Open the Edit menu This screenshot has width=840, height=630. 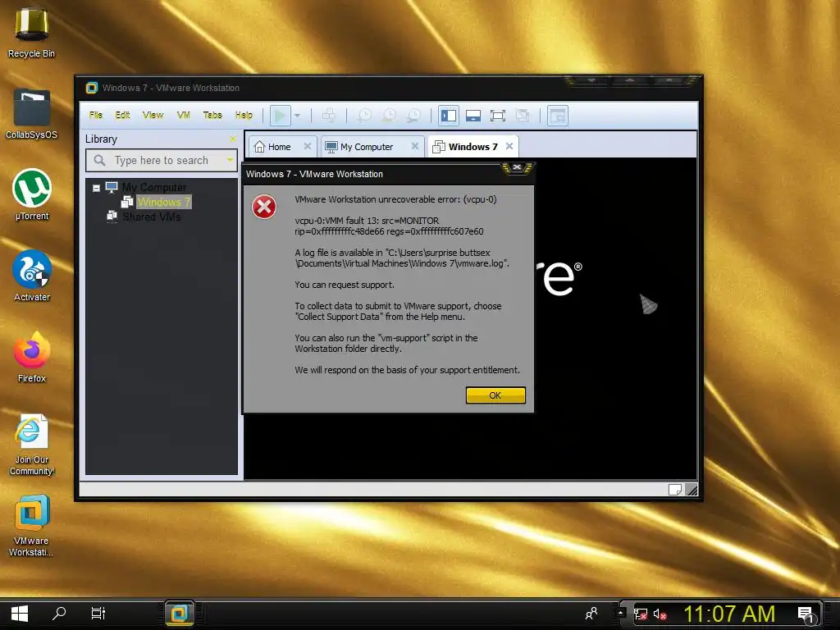coord(123,115)
